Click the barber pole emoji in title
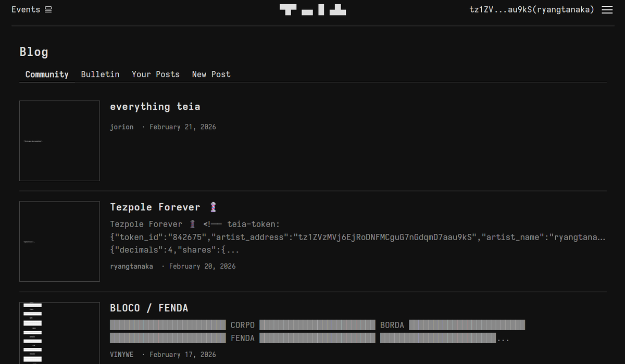 (x=213, y=207)
